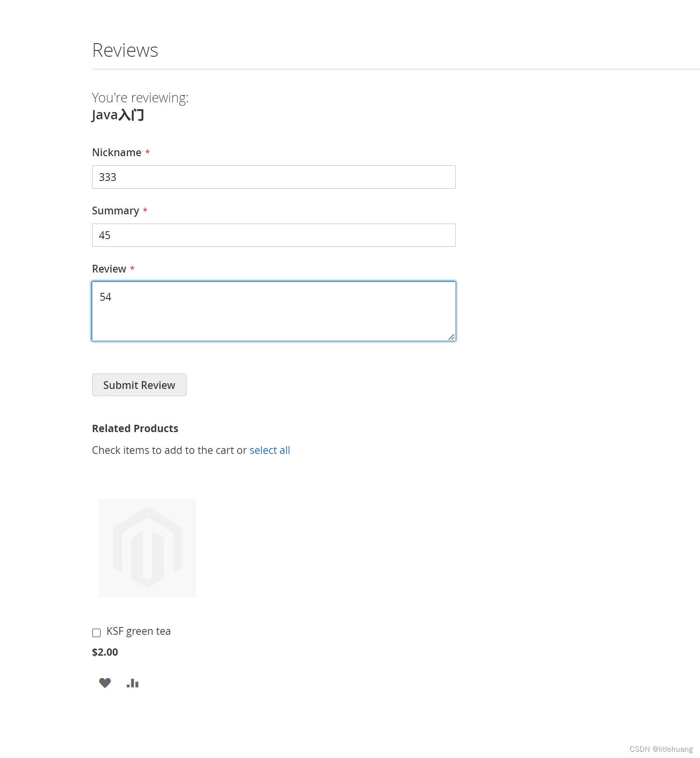This screenshot has height=758, width=700.
Task: Click the select all link
Action: pos(270,450)
